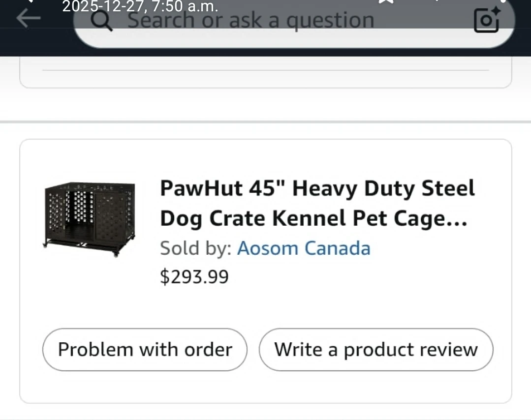Click the magnifying glass search icon
This screenshot has width=531, height=420.
tap(102, 21)
